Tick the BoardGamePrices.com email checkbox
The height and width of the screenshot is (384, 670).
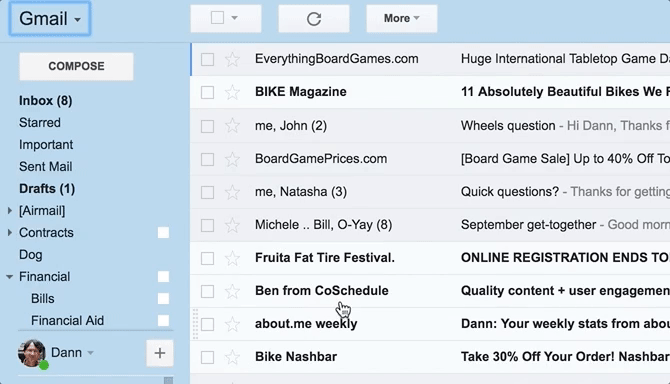pyautogui.click(x=208, y=159)
